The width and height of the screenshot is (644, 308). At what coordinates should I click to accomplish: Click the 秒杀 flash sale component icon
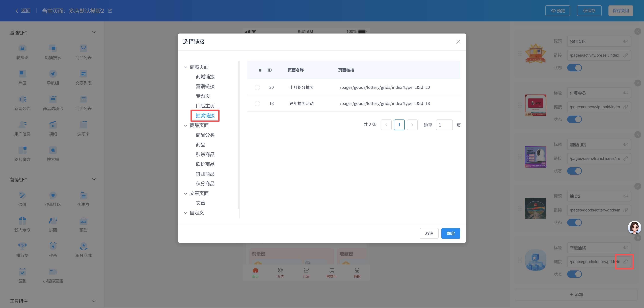pyautogui.click(x=53, y=246)
